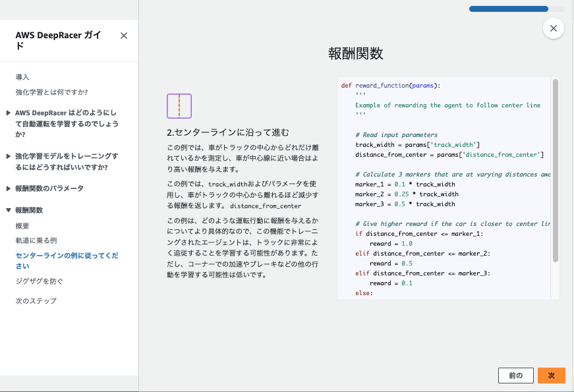This screenshot has width=574, height=392.
Task: Click the elif distance_from_center <= marker_2 line
Action: click(x=422, y=254)
